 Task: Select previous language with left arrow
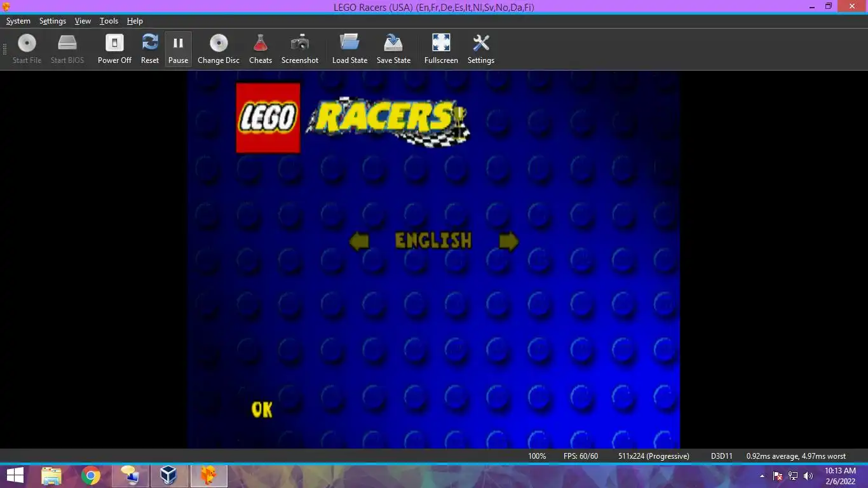tap(359, 241)
